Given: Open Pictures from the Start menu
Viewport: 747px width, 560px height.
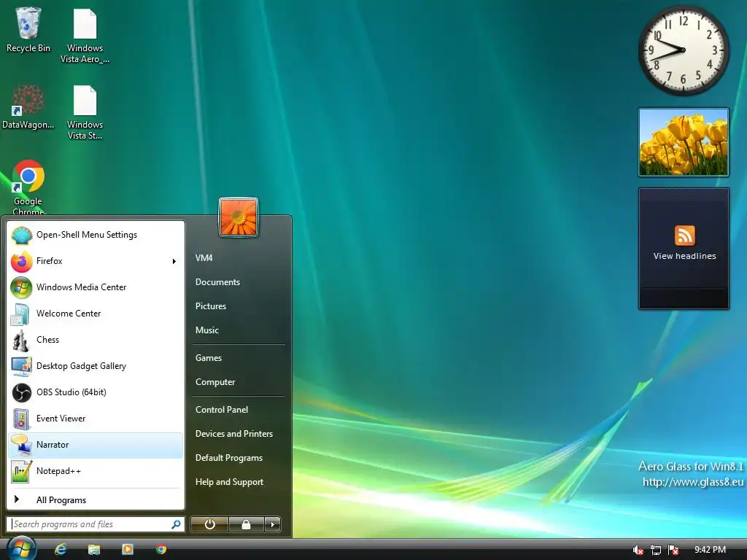Looking at the screenshot, I should point(211,306).
